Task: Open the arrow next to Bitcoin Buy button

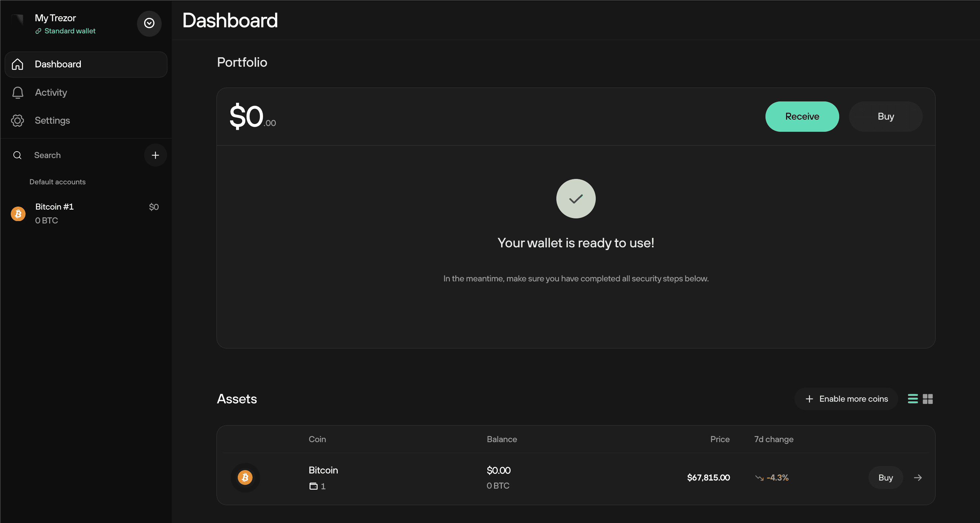Action: click(x=918, y=477)
